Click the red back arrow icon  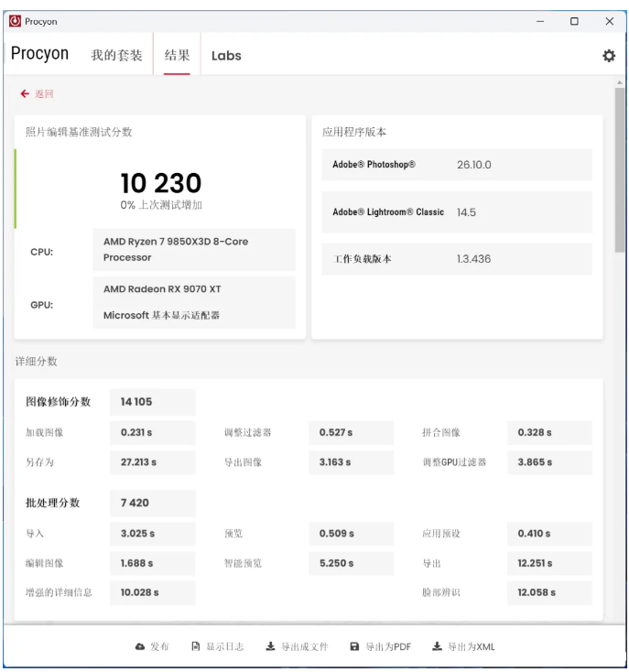click(x=25, y=94)
